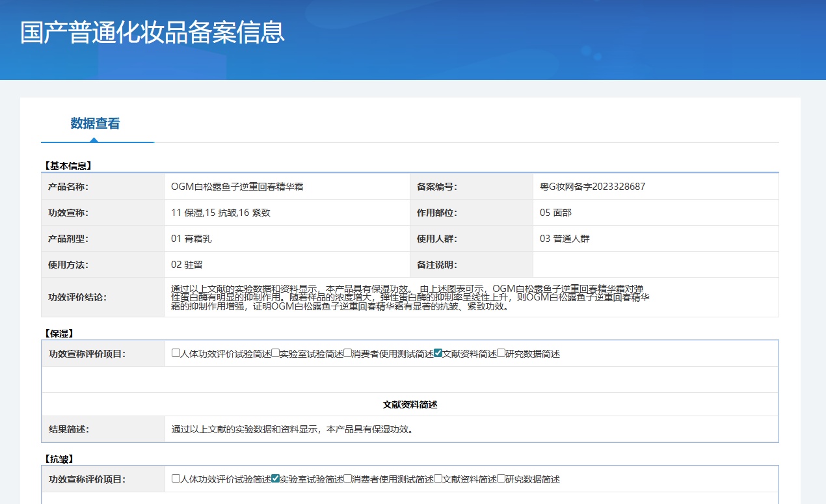826x504 pixels.
Task: Click the product name OGM白松露鱼子逆重回春精华霜
Action: pos(237,187)
